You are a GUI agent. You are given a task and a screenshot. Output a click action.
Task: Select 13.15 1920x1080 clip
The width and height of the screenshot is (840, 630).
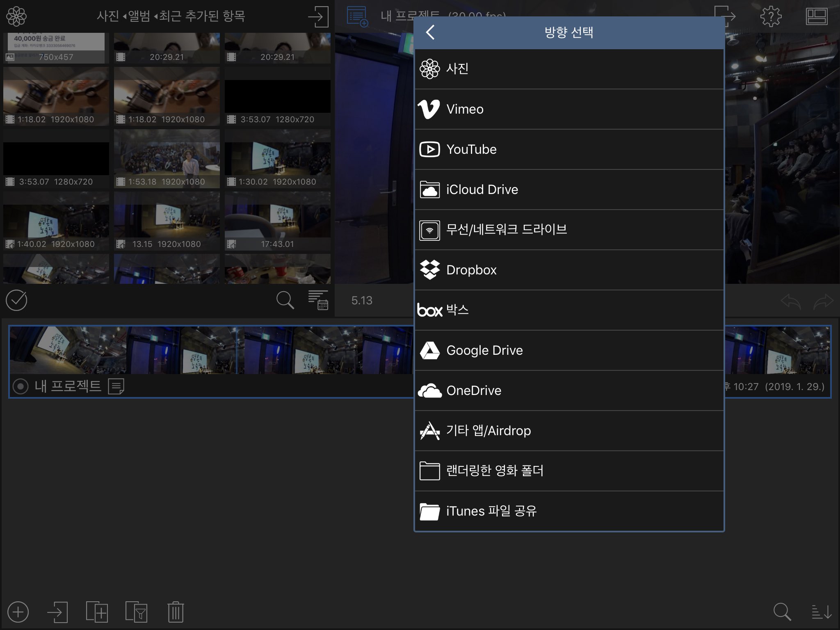167,221
